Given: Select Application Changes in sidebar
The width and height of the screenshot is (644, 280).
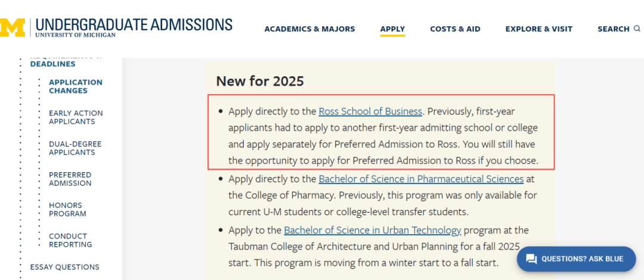Looking at the screenshot, I should [76, 86].
